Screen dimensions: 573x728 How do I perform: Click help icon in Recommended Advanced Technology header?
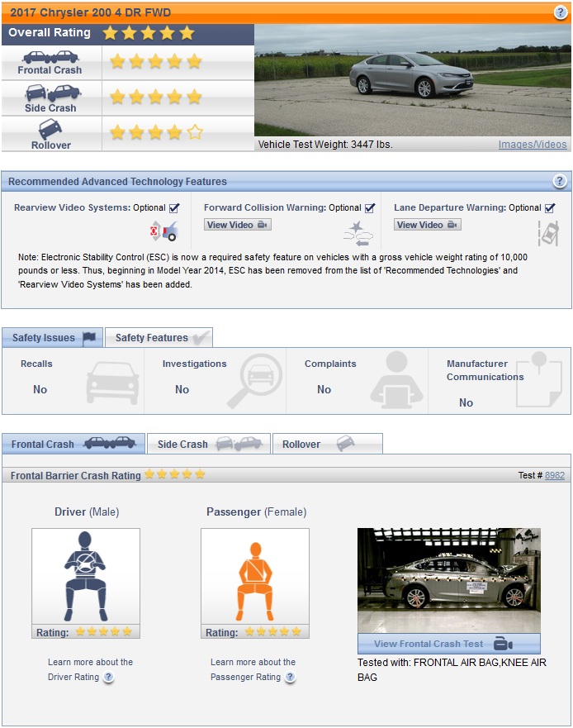point(560,182)
